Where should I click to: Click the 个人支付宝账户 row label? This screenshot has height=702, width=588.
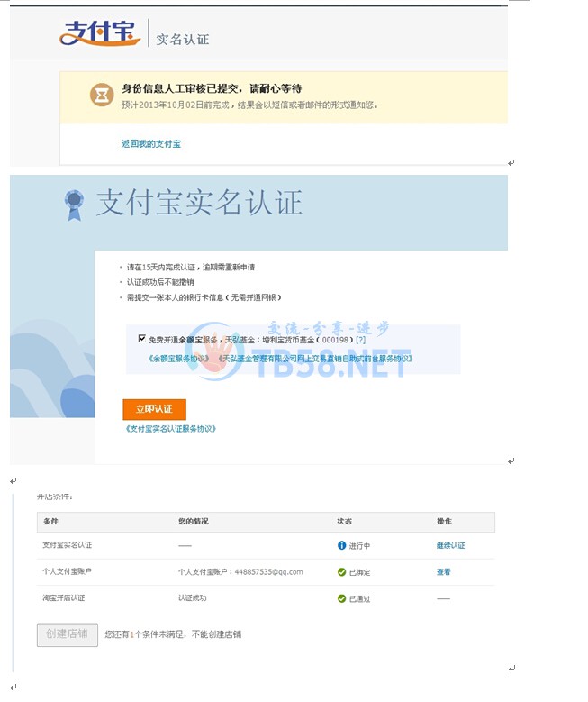click(x=67, y=571)
